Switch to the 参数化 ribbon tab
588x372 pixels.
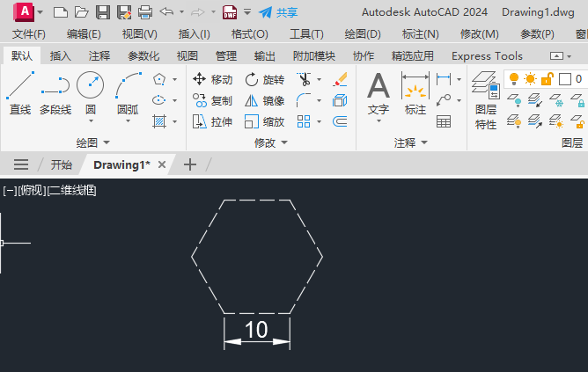click(x=143, y=55)
